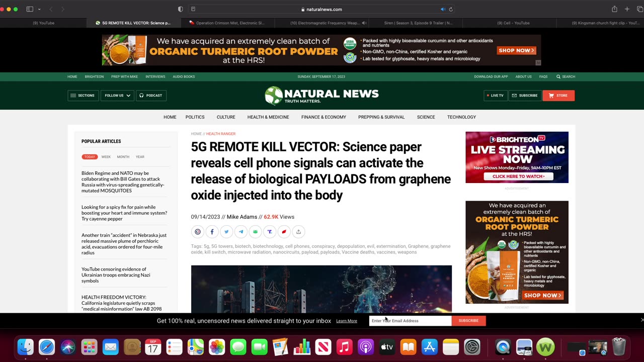Share article on Facebook

212,232
